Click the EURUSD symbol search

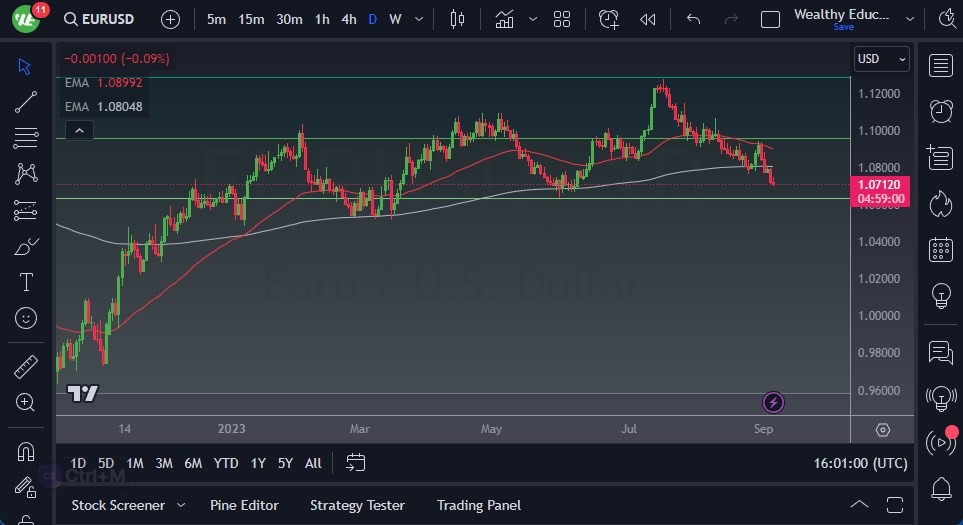click(x=106, y=19)
